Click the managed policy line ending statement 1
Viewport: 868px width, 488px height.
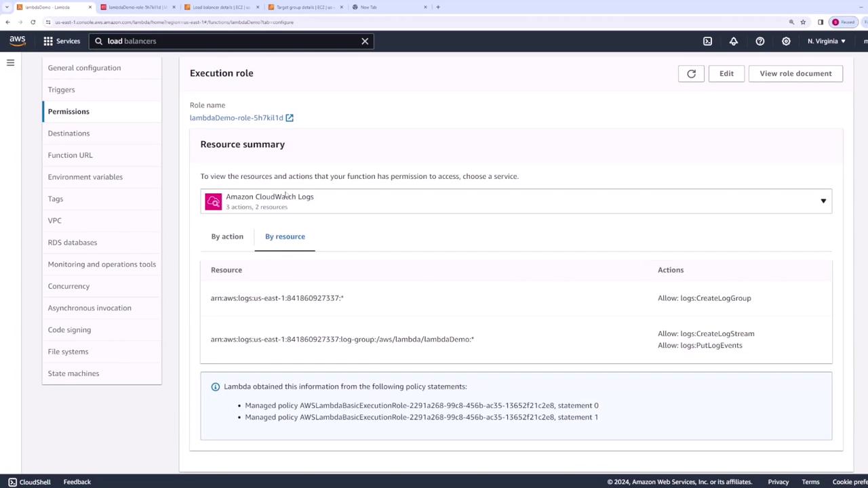[422, 418]
